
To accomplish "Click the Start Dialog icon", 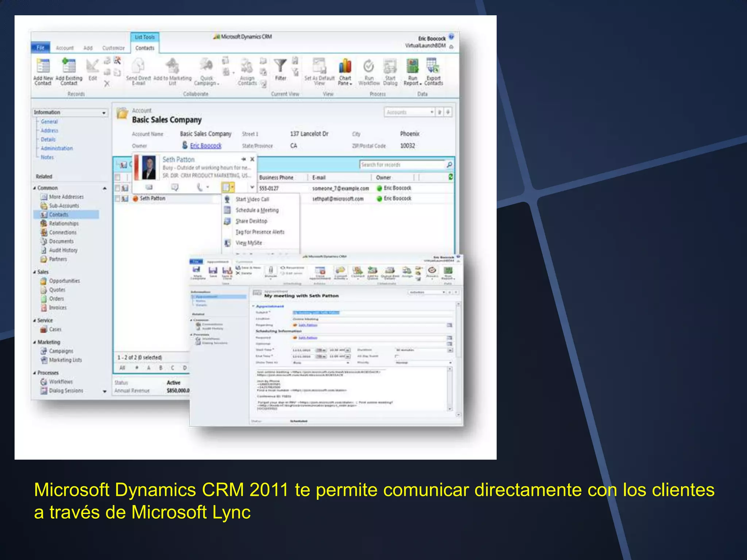I will pyautogui.click(x=390, y=66).
